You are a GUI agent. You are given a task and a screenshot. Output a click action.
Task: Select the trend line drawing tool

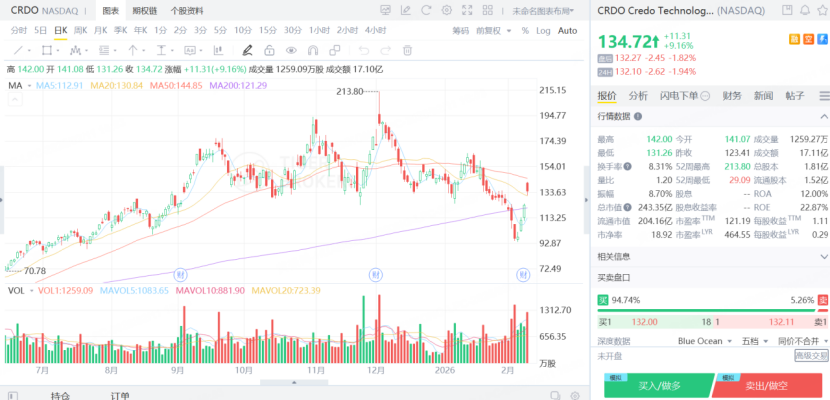point(18,51)
